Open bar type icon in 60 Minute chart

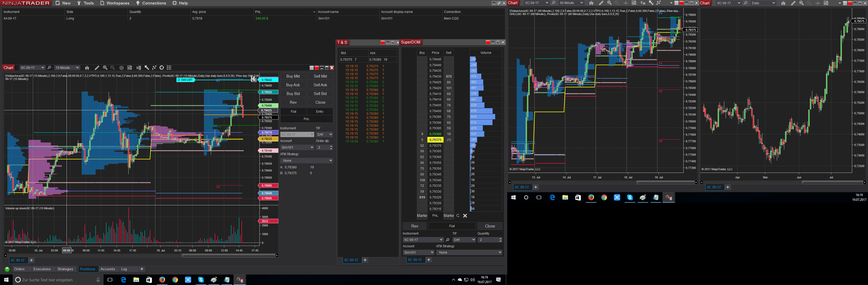click(x=591, y=3)
